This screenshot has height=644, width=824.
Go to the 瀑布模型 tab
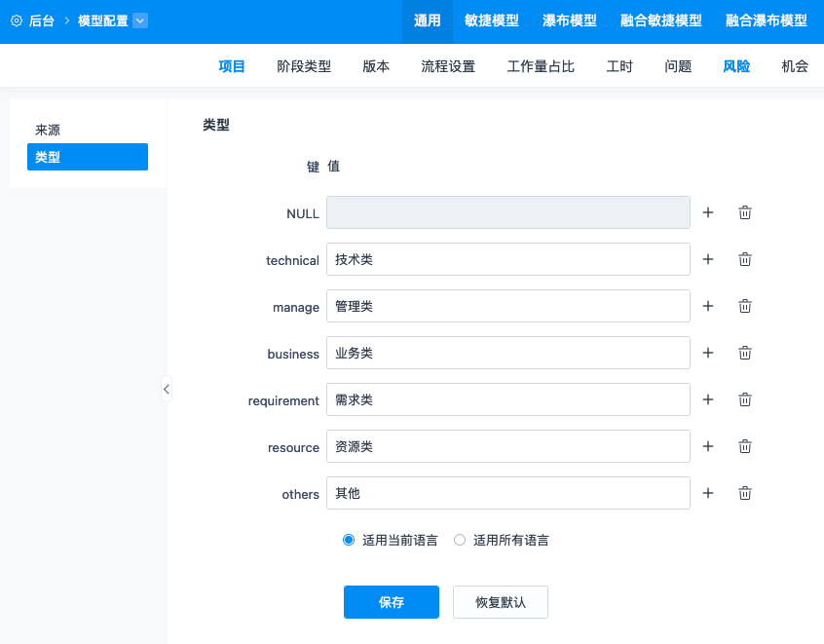tap(570, 20)
